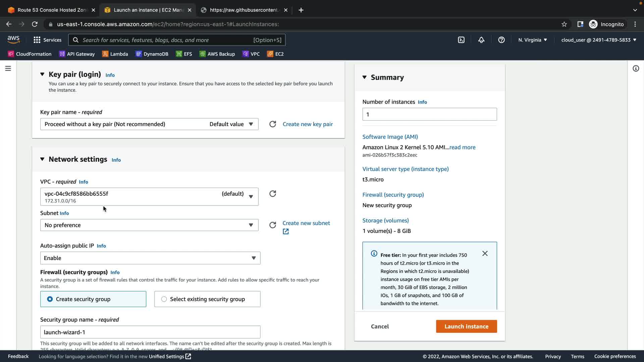
Task: Open Key pair name dropdown
Action: click(x=149, y=124)
